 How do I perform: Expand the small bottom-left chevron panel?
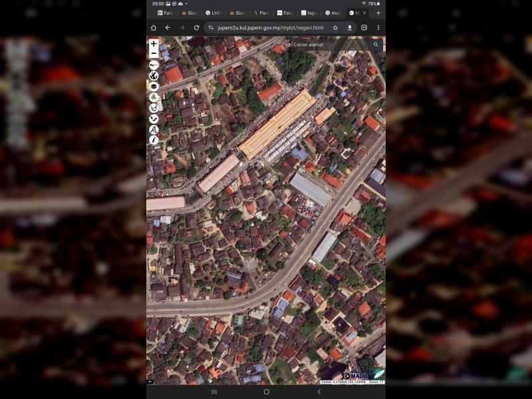coord(150,382)
